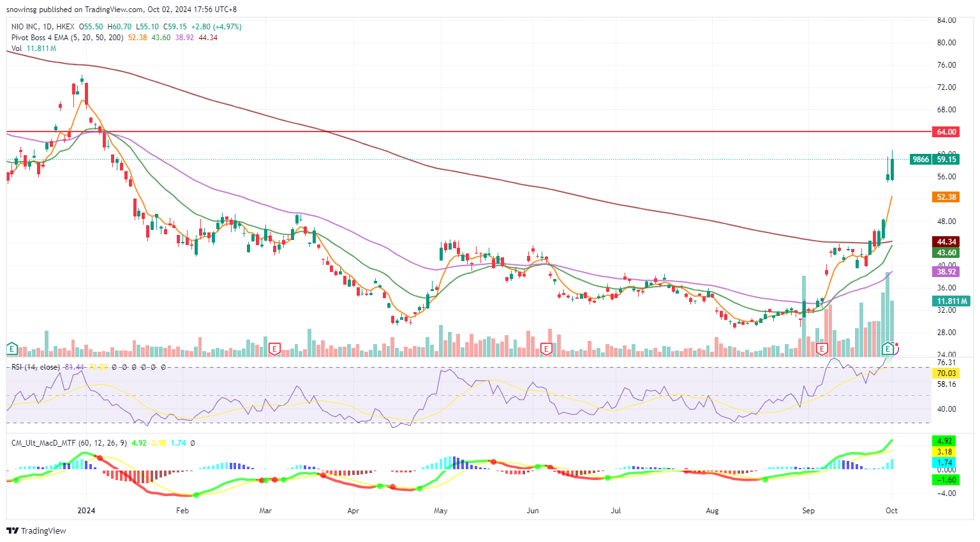Click the Aug label on time axis
The width and height of the screenshot is (980, 542).
pyautogui.click(x=712, y=511)
